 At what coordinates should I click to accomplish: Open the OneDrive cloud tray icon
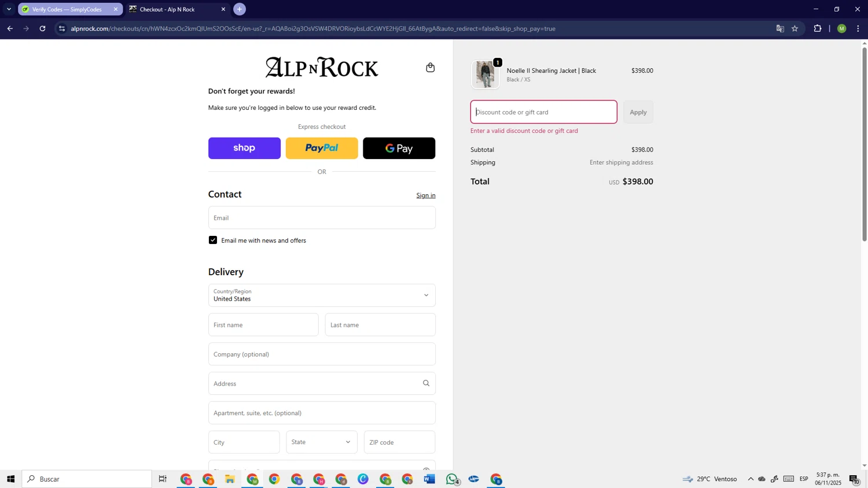point(762,479)
